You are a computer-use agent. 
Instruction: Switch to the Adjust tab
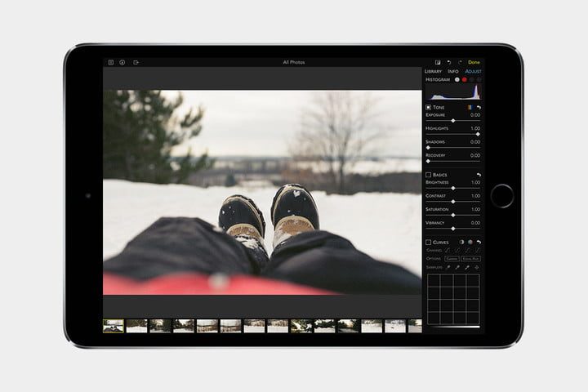[x=473, y=71]
